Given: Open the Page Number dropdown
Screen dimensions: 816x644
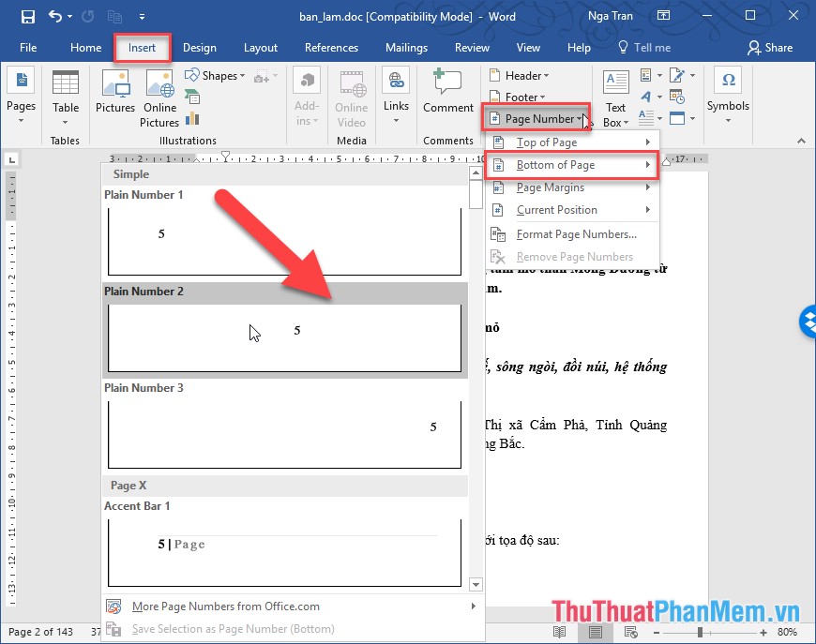Looking at the screenshot, I should tap(536, 119).
